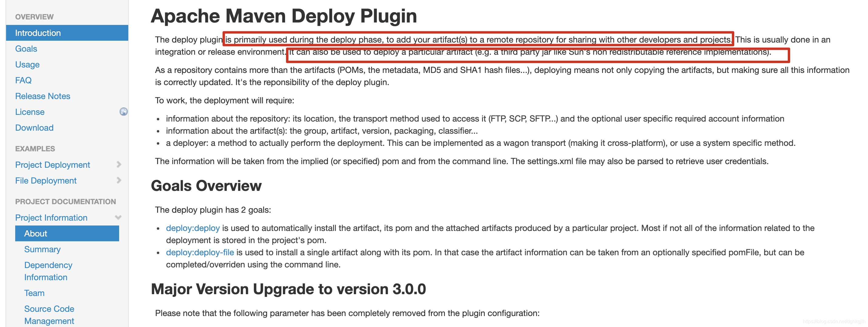Screen dimensions: 868x327
Task: Collapse the Project Information chevron
Action: click(x=118, y=217)
